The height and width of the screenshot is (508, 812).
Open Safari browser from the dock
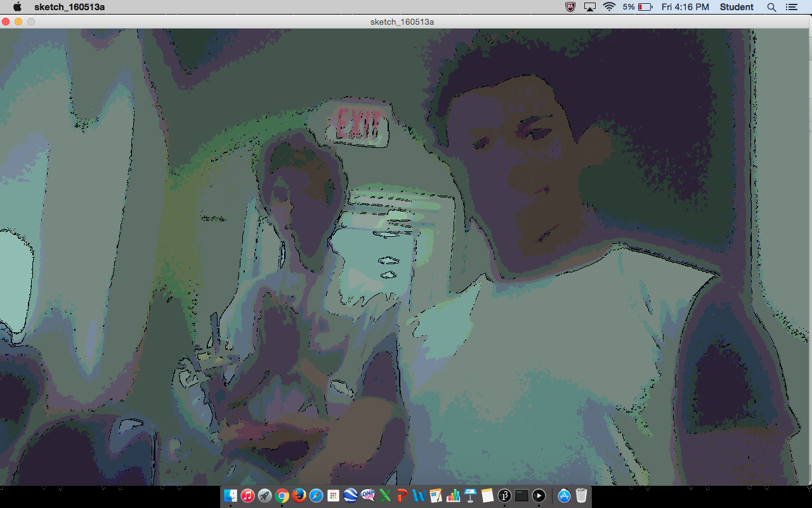click(316, 496)
